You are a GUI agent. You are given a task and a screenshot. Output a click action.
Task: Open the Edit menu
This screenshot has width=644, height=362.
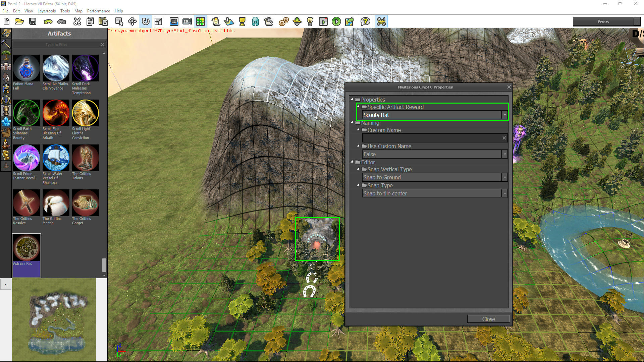[16, 11]
